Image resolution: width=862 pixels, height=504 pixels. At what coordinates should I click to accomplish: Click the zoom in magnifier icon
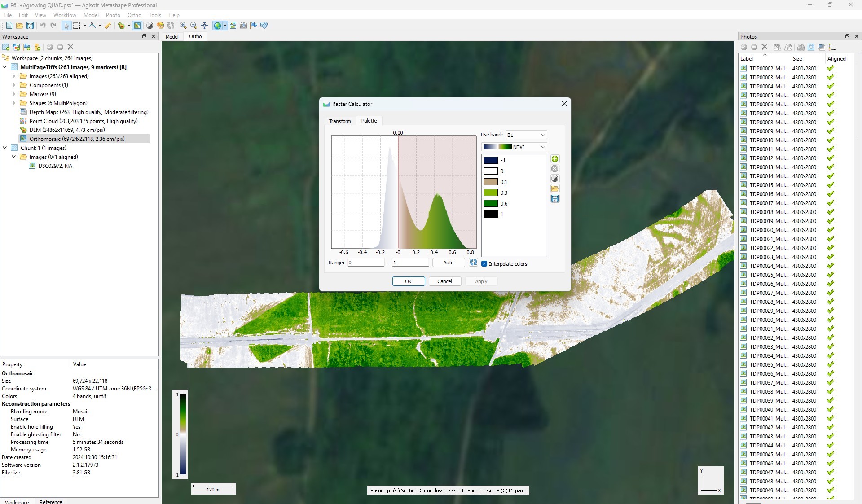183,26
